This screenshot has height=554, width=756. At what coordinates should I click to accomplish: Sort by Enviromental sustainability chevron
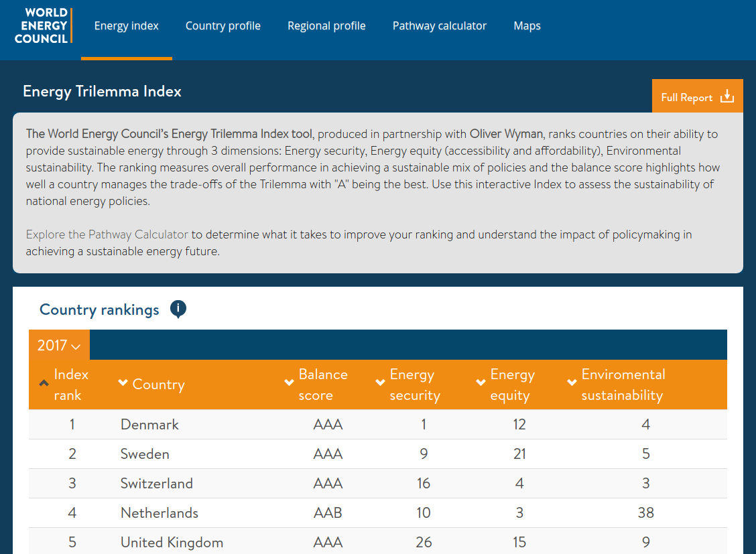point(572,383)
